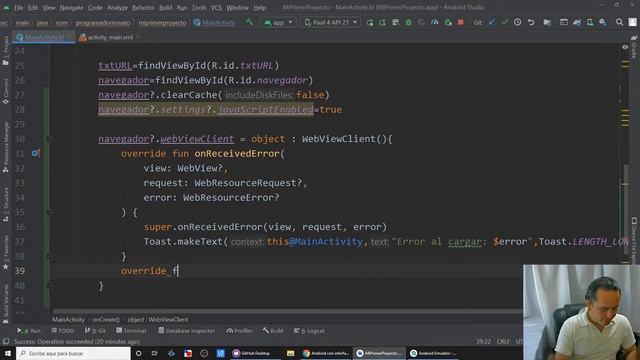Open the Navigate menu
This screenshot has height=360, width=640.
(x=71, y=7)
